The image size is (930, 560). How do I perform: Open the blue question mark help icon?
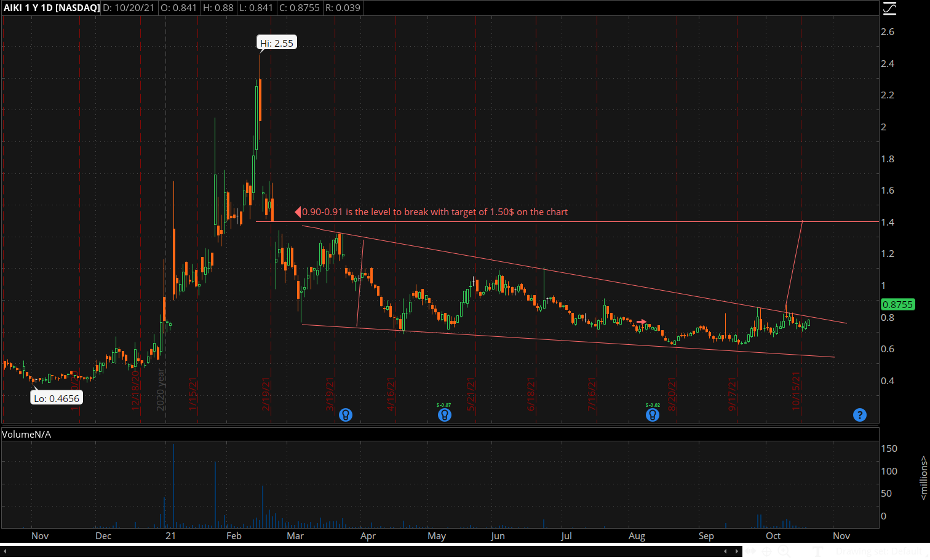(x=860, y=415)
